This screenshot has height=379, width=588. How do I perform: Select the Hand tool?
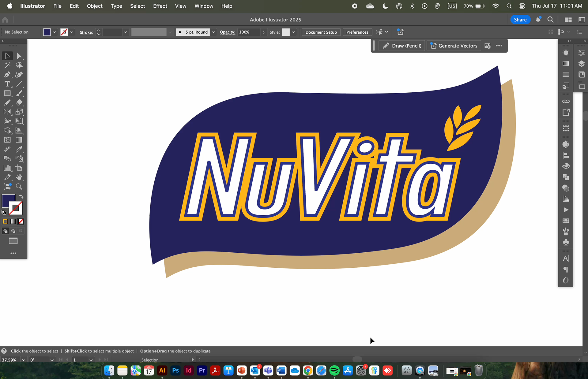click(x=19, y=177)
